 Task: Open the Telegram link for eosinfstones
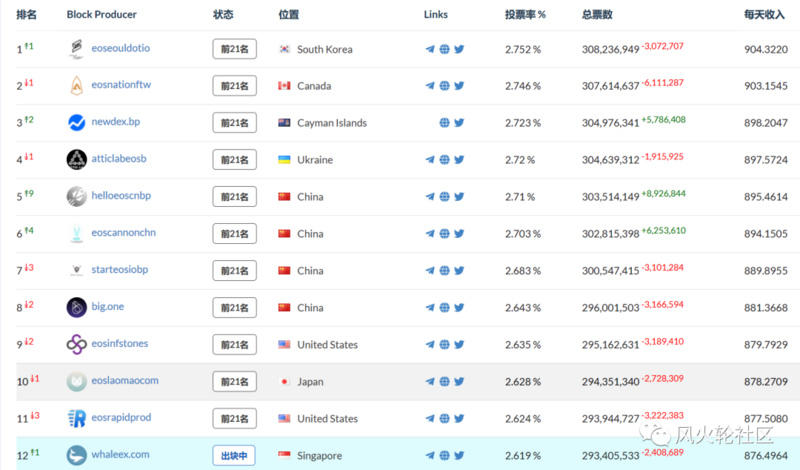[x=430, y=344]
